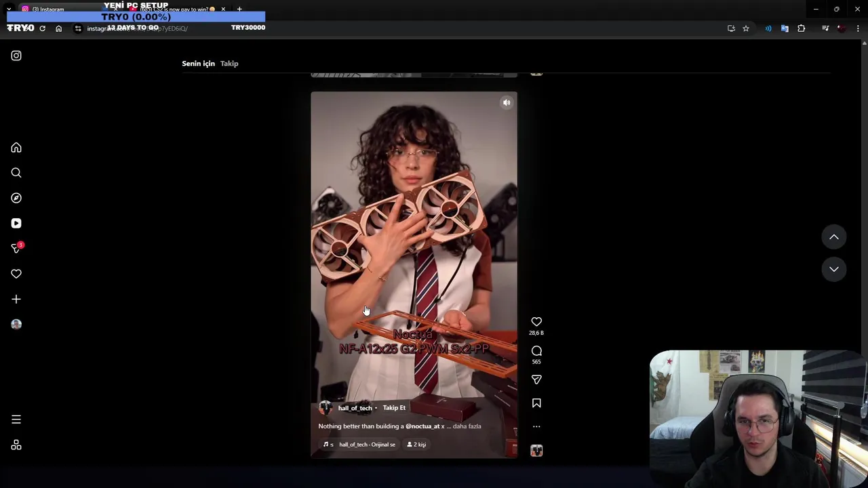Viewport: 868px width, 488px height.
Task: Open site information icon in address bar
Action: coord(78,28)
